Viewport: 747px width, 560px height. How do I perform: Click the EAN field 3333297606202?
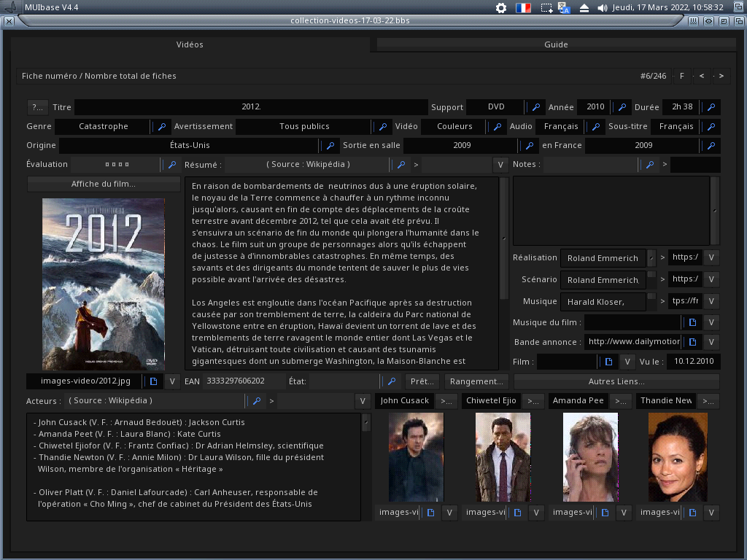coord(242,381)
